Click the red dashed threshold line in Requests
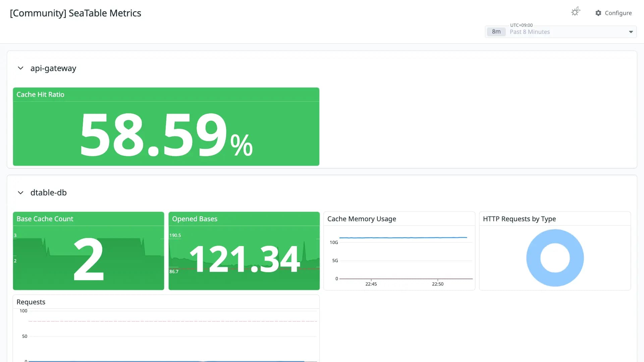644x362 pixels. point(173,321)
